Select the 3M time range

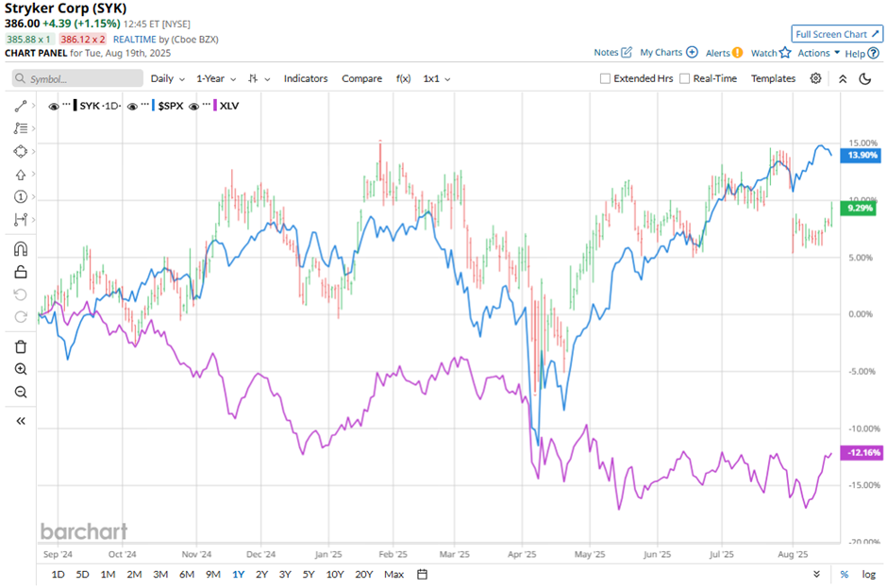coord(160,575)
